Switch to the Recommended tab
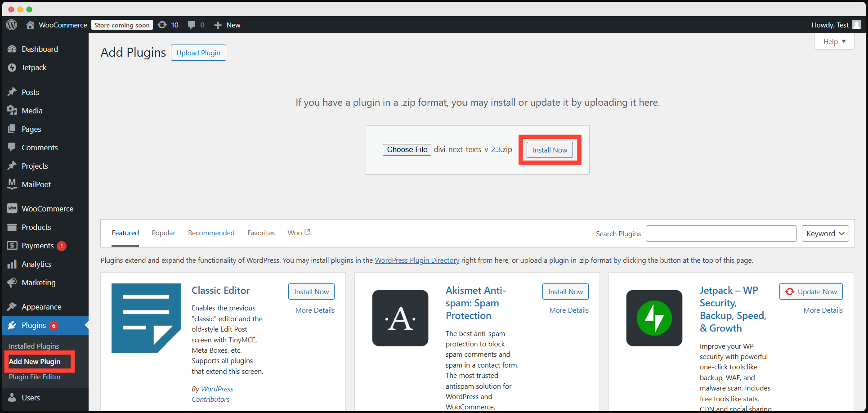Image resolution: width=868 pixels, height=413 pixels. coord(211,233)
